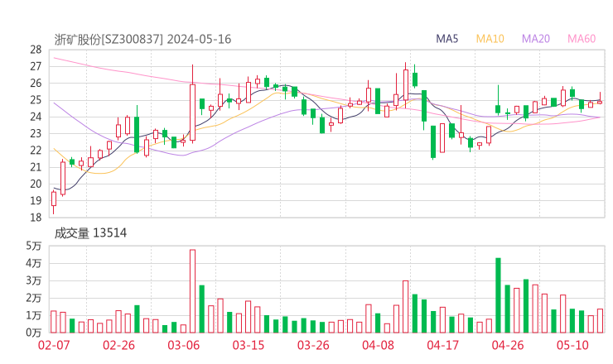The image size is (613, 364).
Task: Click the chart title 浙矿股份[SZ300837] 2024-05-16
Action: click(x=142, y=39)
